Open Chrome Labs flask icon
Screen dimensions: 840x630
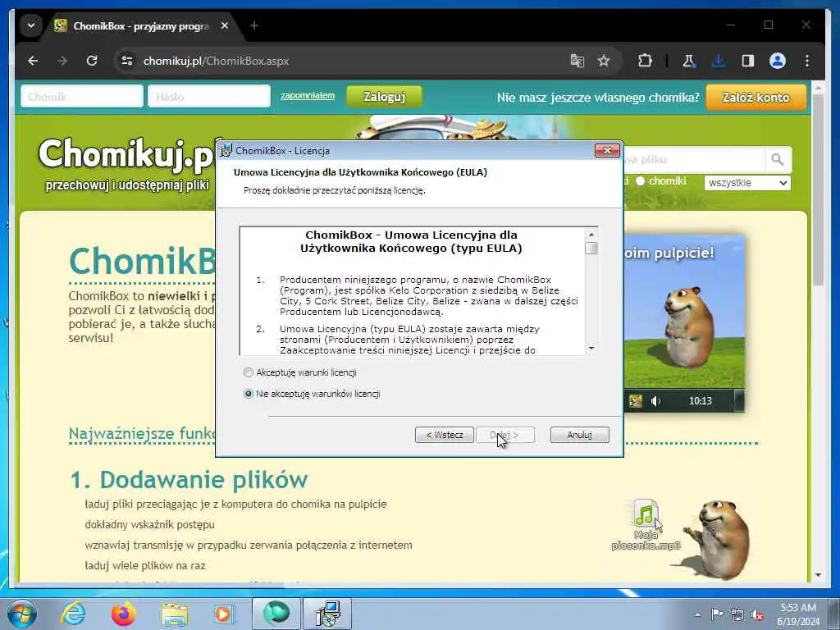[x=689, y=61]
